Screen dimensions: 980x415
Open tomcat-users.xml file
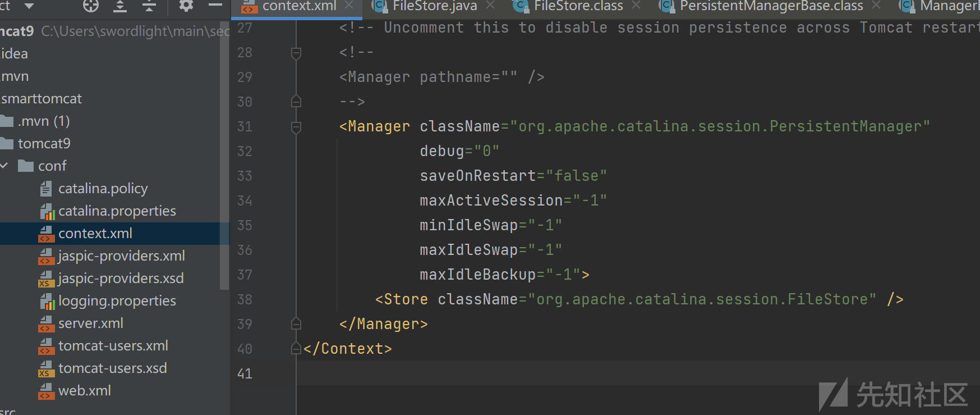[x=113, y=345]
